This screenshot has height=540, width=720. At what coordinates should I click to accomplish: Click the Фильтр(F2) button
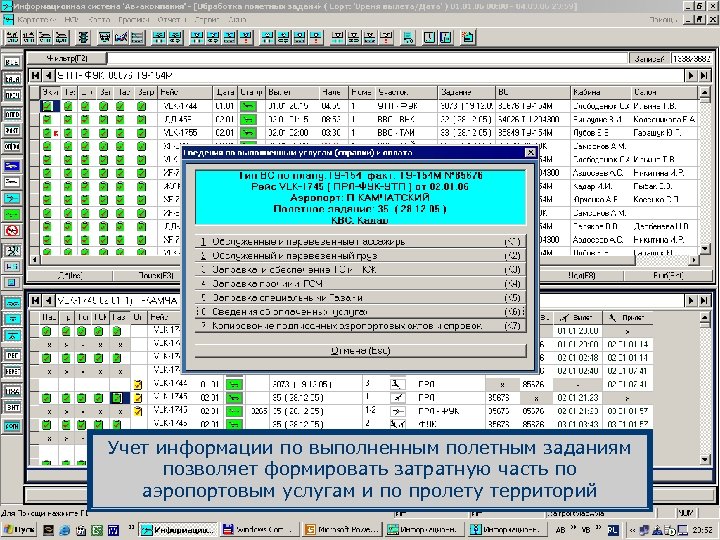(x=67, y=58)
